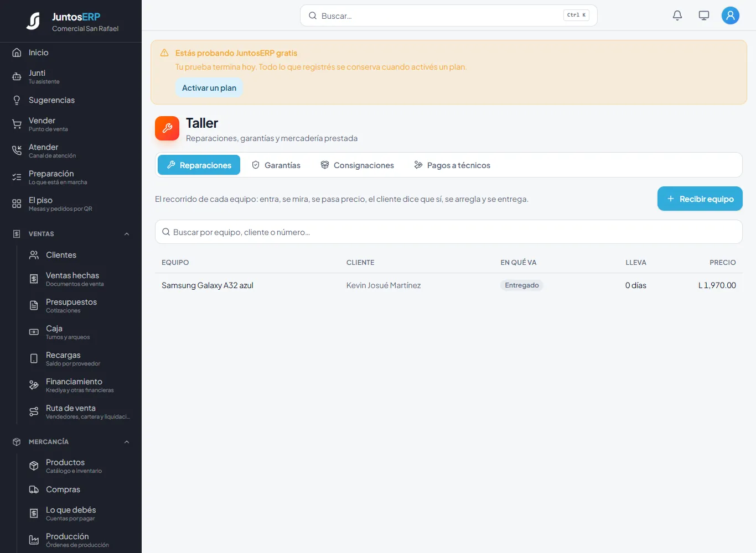
Task: Click the Samsung Galaxy A32 azul row
Action: pos(449,285)
